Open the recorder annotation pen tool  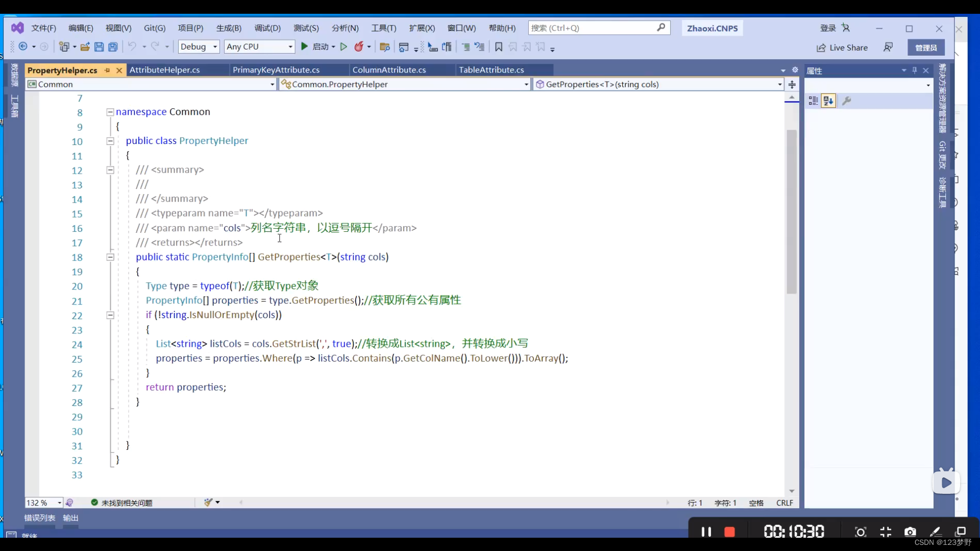(x=935, y=532)
